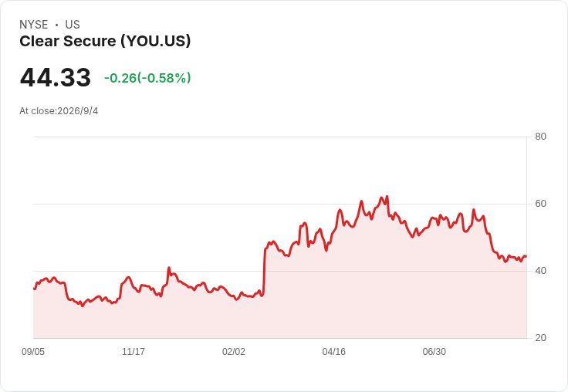Select the 06/30 date axis label
This screenshot has width=568, height=392.
click(434, 351)
